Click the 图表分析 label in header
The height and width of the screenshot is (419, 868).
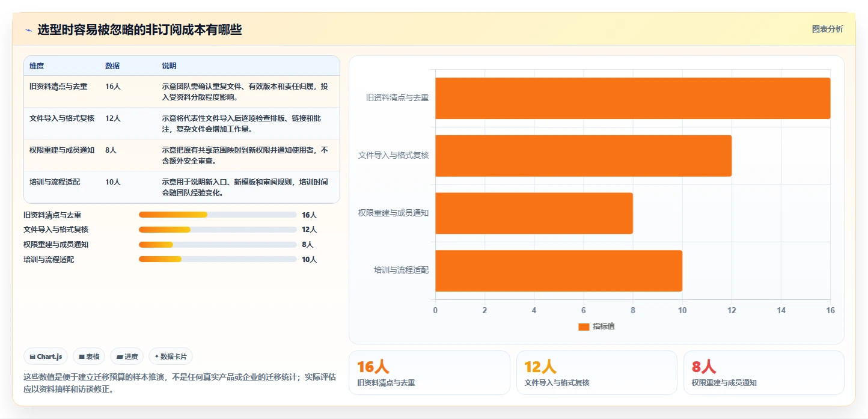[827, 29]
